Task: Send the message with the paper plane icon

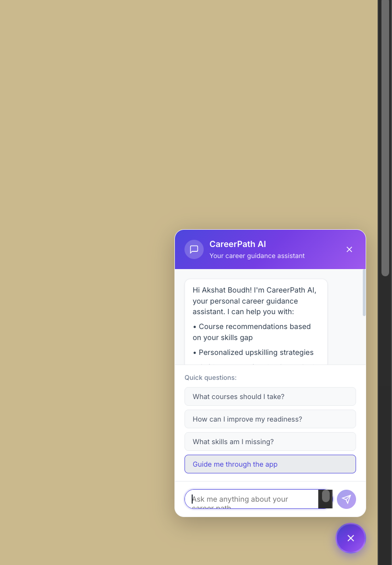Action: (x=346, y=499)
